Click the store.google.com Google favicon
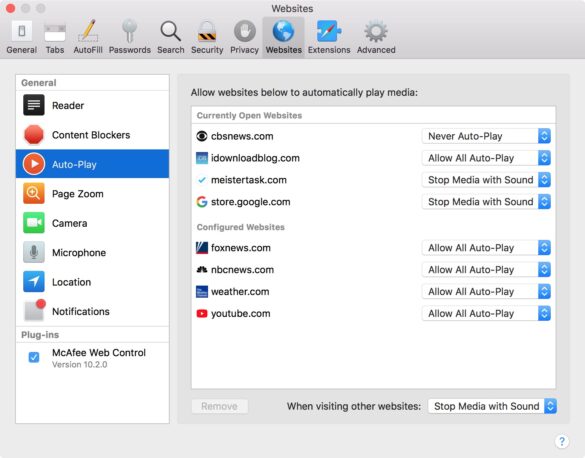585x458 pixels. [202, 202]
